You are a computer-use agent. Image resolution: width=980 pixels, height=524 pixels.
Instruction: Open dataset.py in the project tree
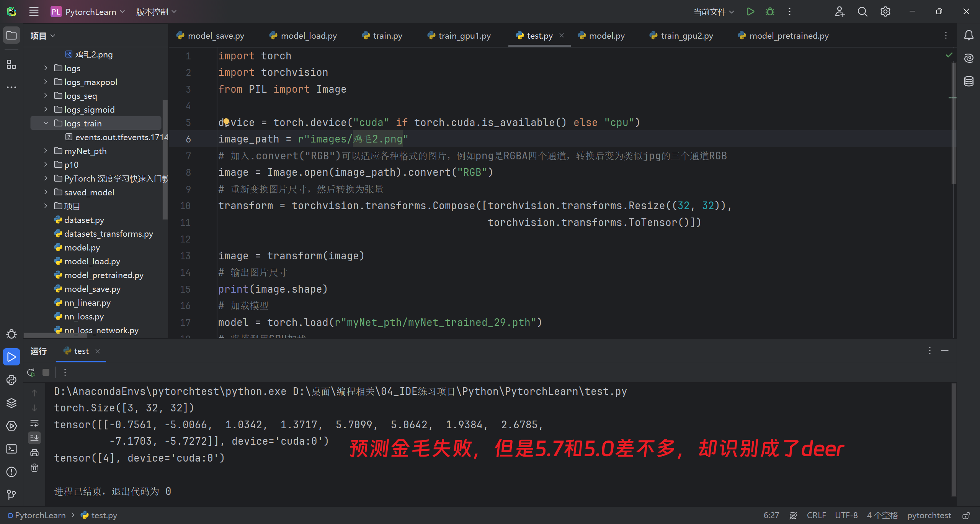pyautogui.click(x=84, y=220)
